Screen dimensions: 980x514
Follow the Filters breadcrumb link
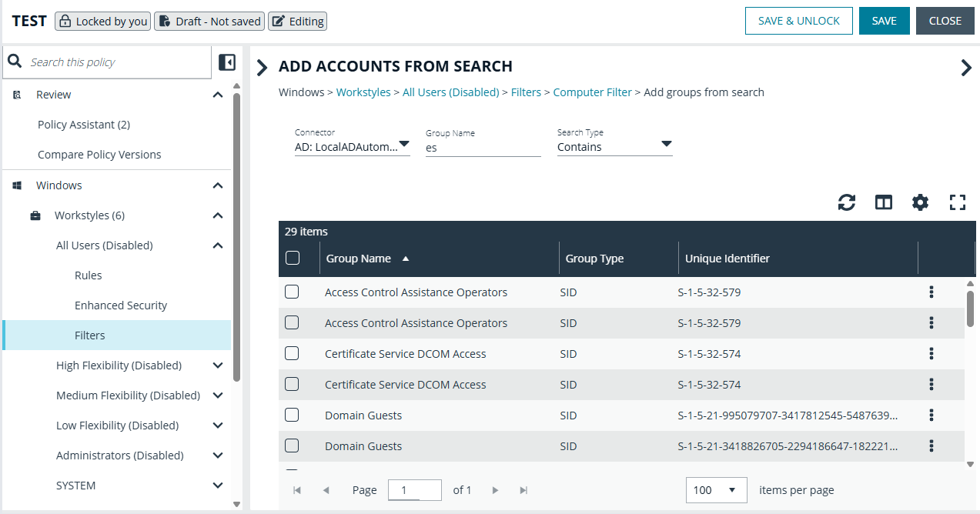pos(526,92)
